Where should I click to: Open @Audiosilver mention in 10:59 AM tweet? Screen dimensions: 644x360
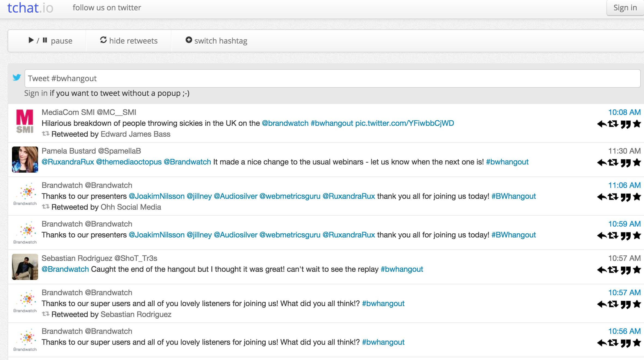[235, 235]
